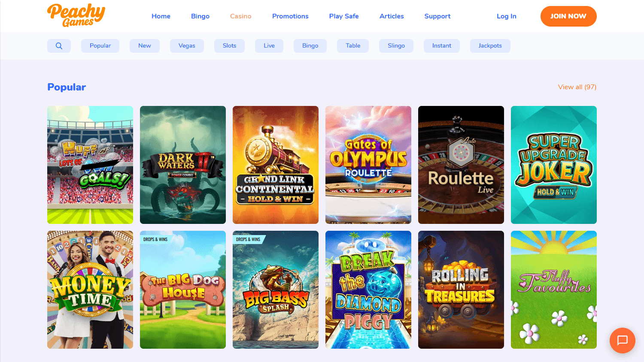
Task: Open the Promotions page
Action: [290, 16]
